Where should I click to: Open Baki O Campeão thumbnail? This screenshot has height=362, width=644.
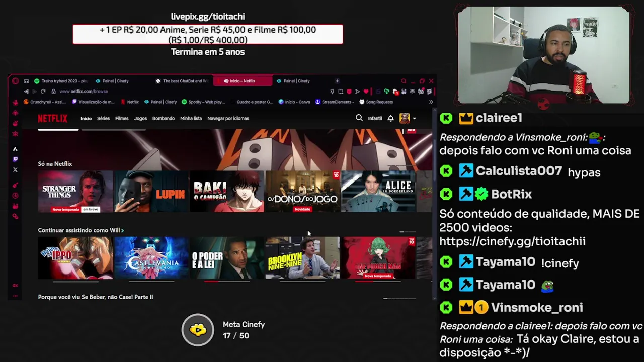(x=227, y=192)
